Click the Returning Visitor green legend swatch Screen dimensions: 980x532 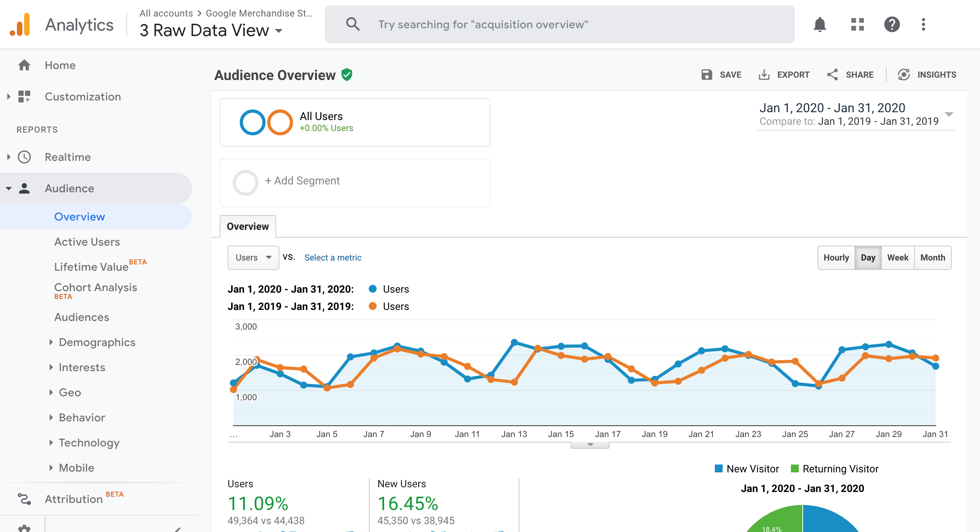point(795,468)
